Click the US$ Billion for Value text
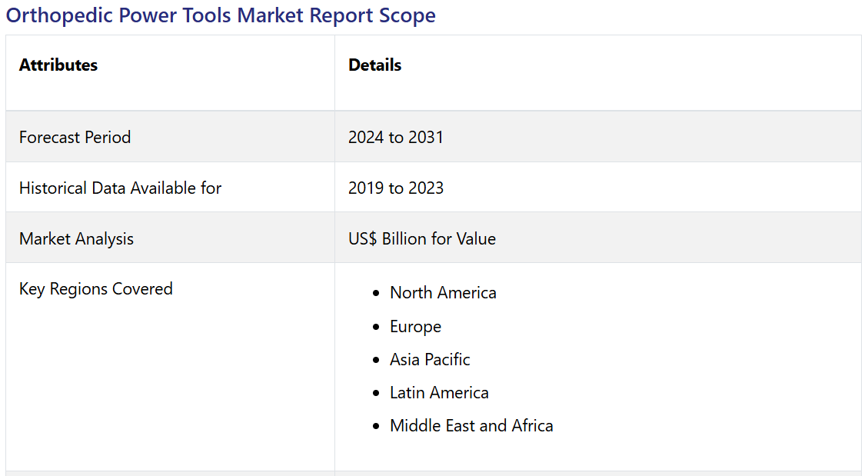Image resolution: width=868 pixels, height=476 pixels. point(421,238)
